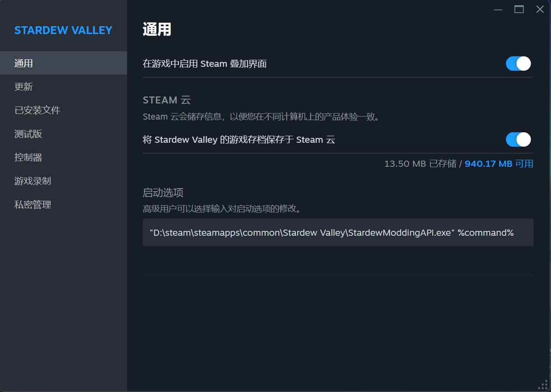This screenshot has height=392, width=551.
Task: Click the 通用 page heading
Action: [157, 30]
